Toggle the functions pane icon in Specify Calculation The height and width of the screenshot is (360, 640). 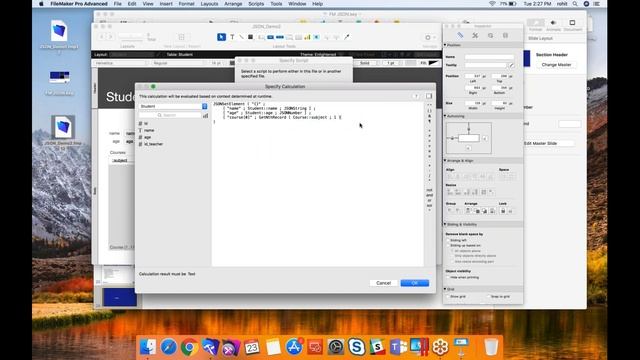point(429,96)
